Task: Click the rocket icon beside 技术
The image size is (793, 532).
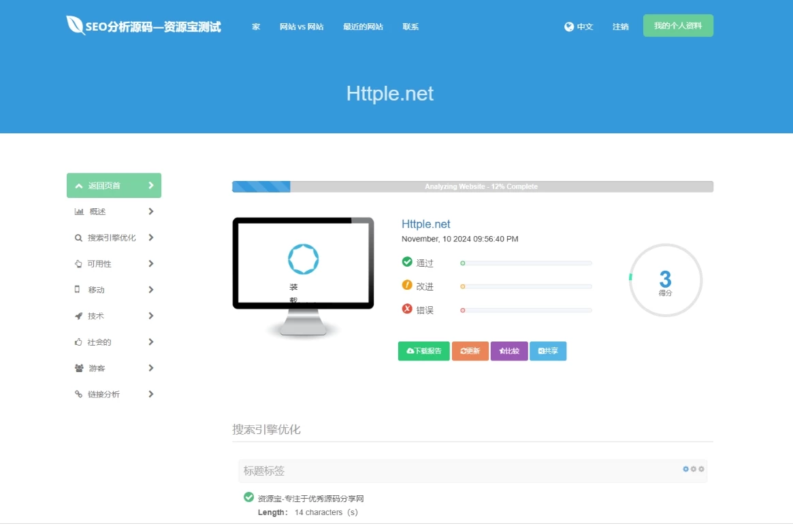Action: (78, 316)
